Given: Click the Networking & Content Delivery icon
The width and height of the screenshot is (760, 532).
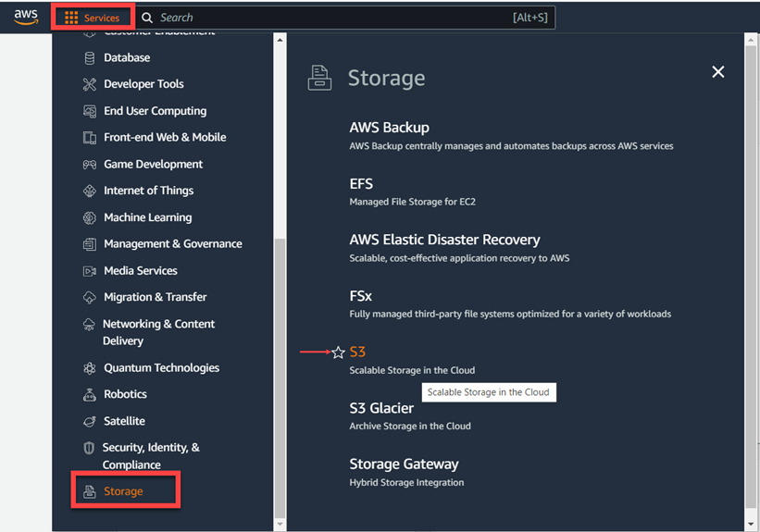Looking at the screenshot, I should tap(89, 325).
